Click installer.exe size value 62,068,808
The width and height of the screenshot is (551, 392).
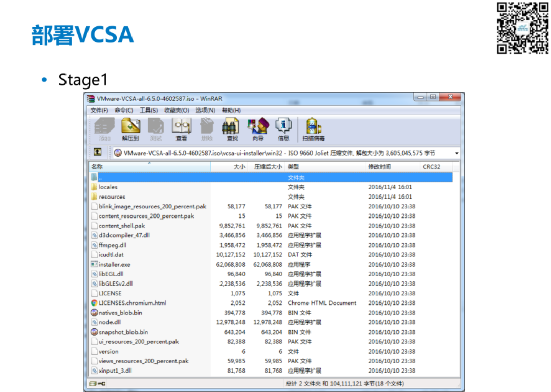pyautogui.click(x=231, y=264)
